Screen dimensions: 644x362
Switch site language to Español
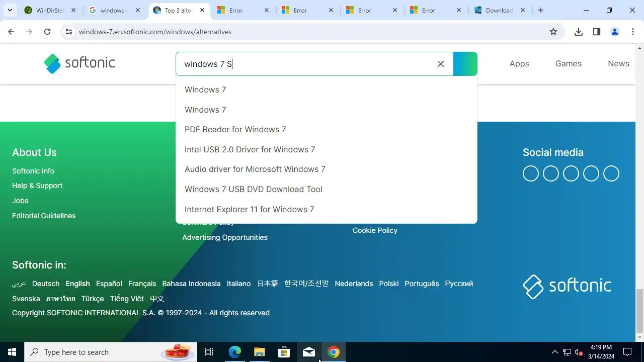point(109,284)
